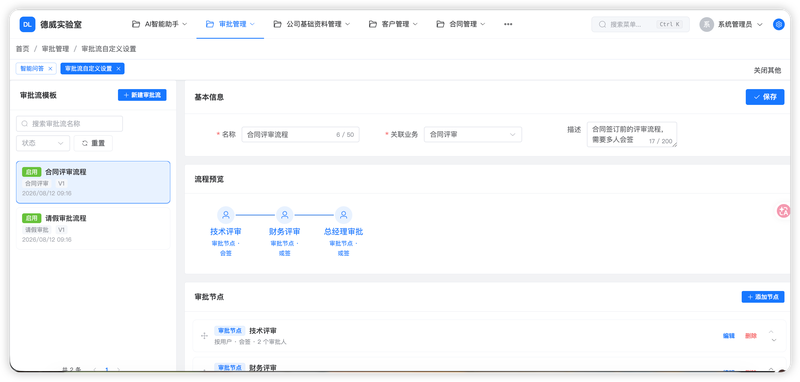This screenshot has height=382, width=800.
Task: Click 编辑 on the 技术评审 node
Action: pos(729,336)
